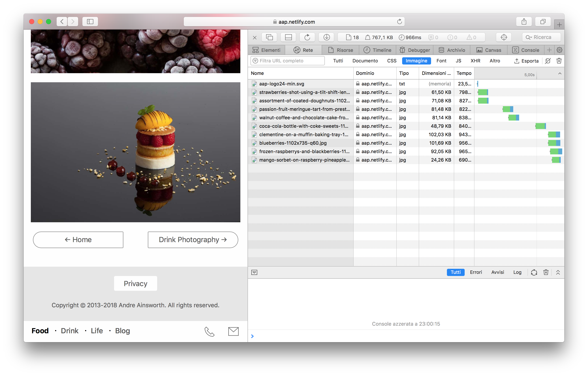Click the plus icon in the inspector tab bar
Screen dimensions: 588x376
click(549, 50)
